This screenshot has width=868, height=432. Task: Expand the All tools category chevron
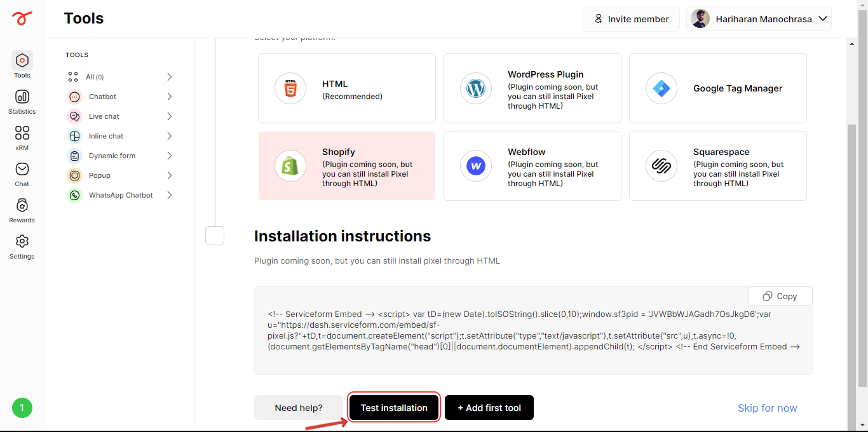(x=170, y=77)
